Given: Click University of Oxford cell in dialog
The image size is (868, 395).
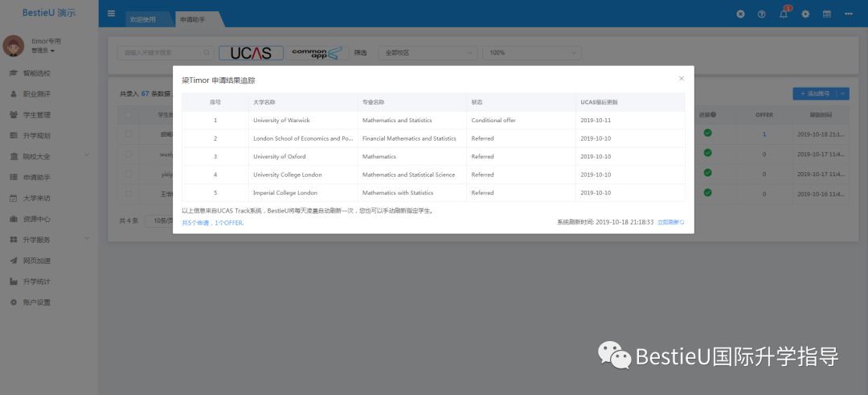Looking at the screenshot, I should 303,157.
